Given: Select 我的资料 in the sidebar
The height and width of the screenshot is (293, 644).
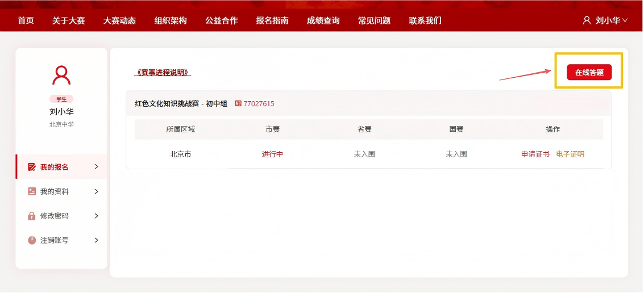Looking at the screenshot, I should [x=61, y=191].
